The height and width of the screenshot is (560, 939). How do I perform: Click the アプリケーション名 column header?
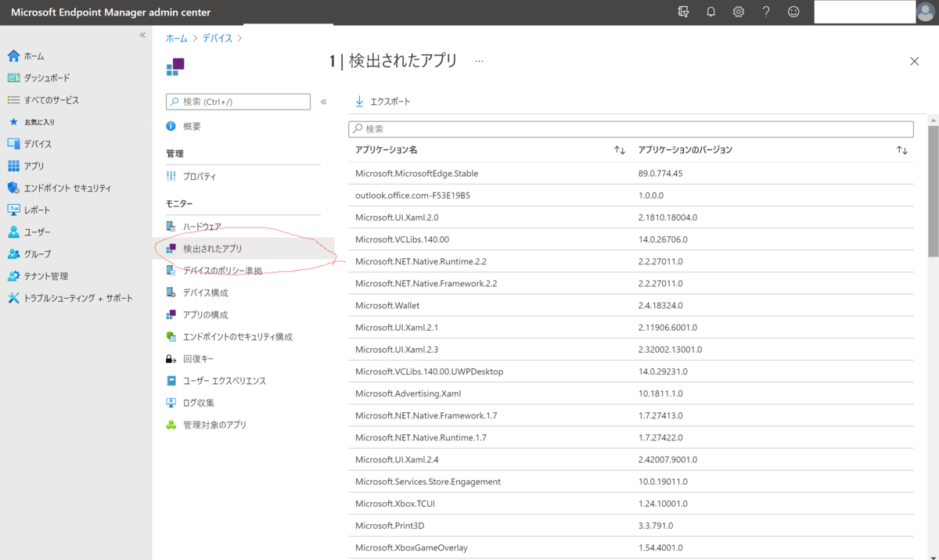[387, 149]
